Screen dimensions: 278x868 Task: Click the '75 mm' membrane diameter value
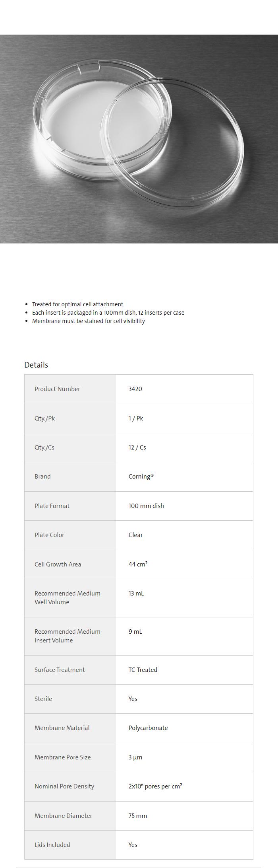[x=137, y=816]
